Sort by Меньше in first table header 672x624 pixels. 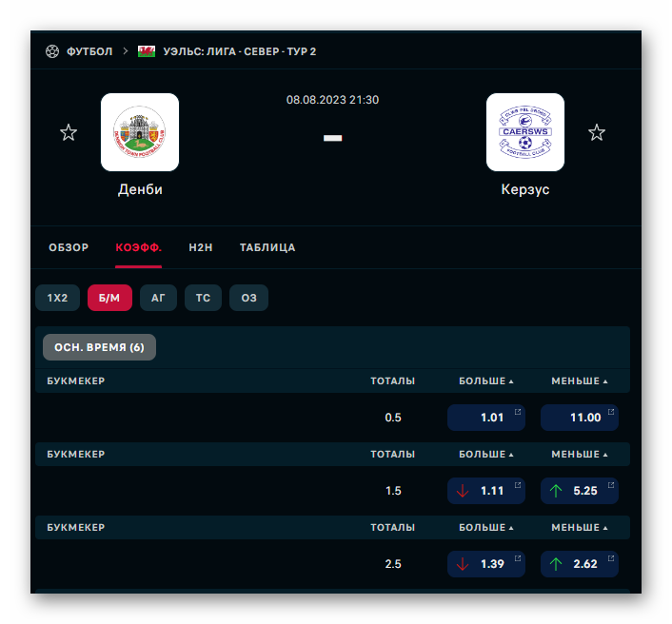point(580,380)
